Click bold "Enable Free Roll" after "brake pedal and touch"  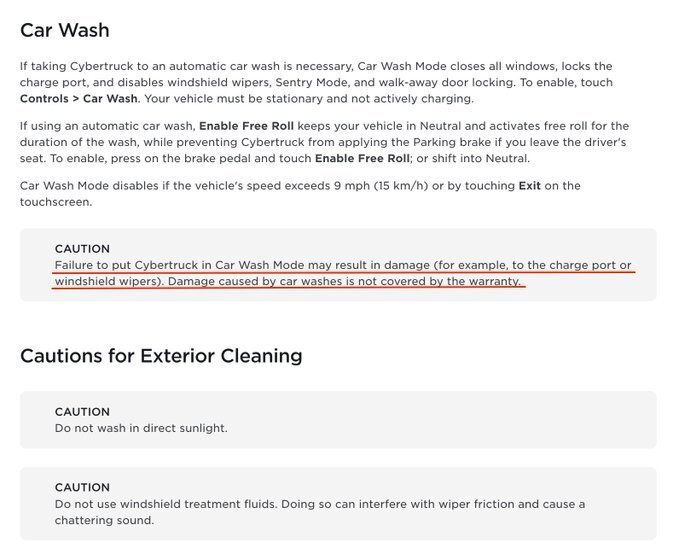tap(362, 158)
